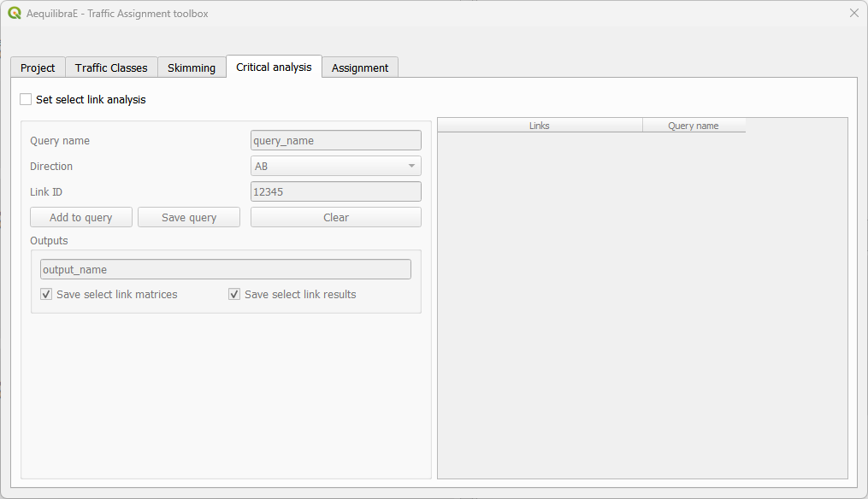
Task: Switch to the Assignment tab
Action: coord(360,67)
